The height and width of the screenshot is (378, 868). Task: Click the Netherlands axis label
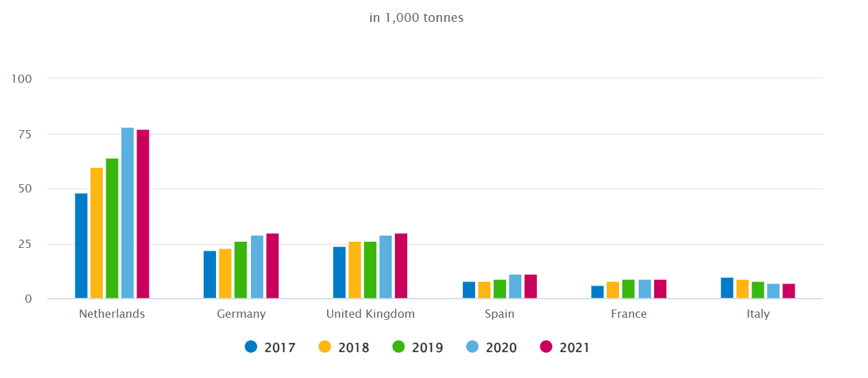coord(112,314)
